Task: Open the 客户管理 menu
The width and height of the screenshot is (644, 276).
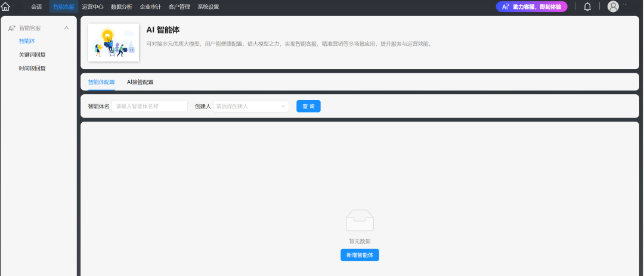Action: coord(179,7)
